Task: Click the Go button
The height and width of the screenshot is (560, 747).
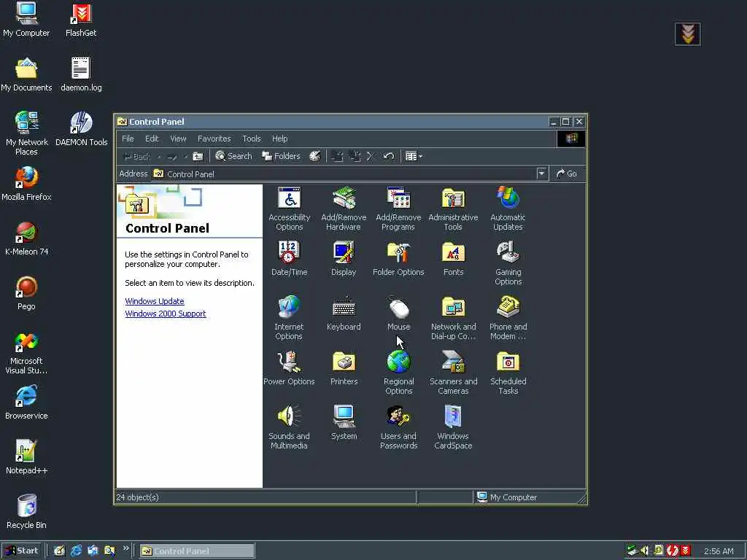Action: pos(567,174)
